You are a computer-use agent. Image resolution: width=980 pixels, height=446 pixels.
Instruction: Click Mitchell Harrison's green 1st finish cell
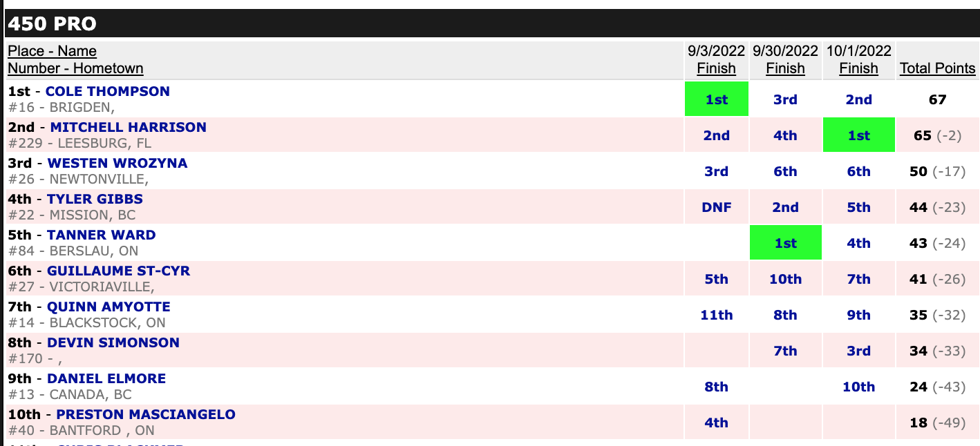(x=858, y=135)
